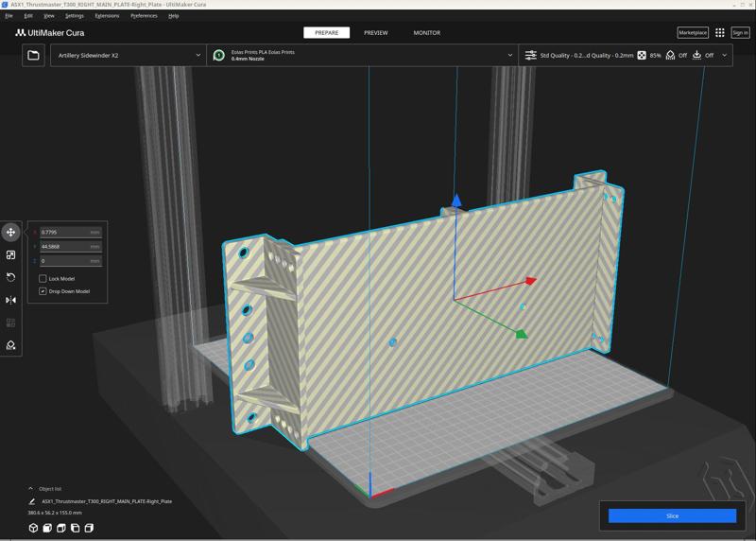
Task: Select the Scale tool
Action: (10, 254)
